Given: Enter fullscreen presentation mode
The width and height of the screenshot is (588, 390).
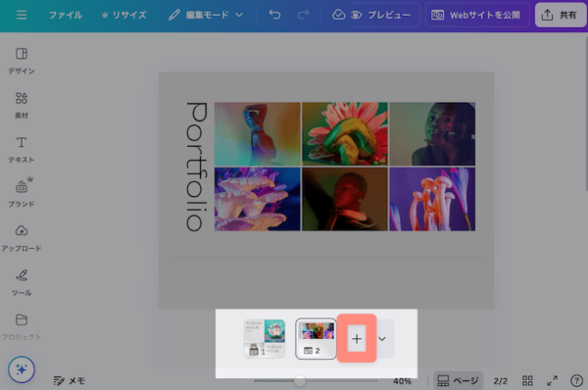Looking at the screenshot, I should pyautogui.click(x=552, y=381).
